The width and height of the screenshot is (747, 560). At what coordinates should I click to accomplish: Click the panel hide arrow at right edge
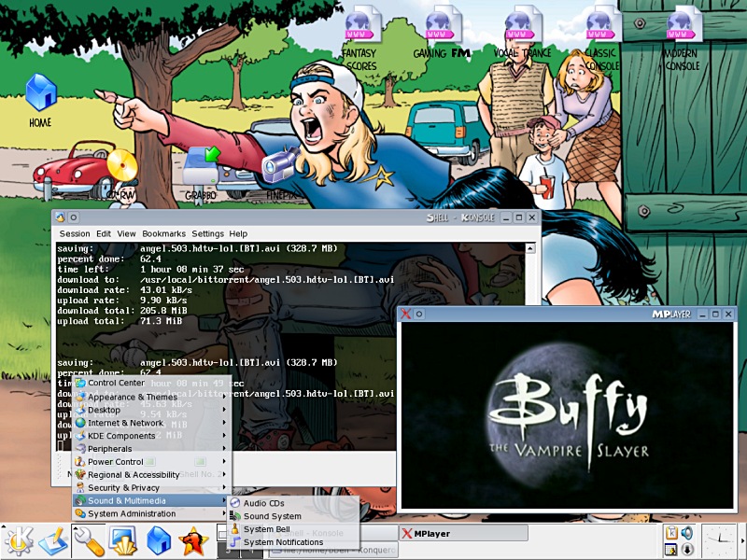tap(742, 541)
